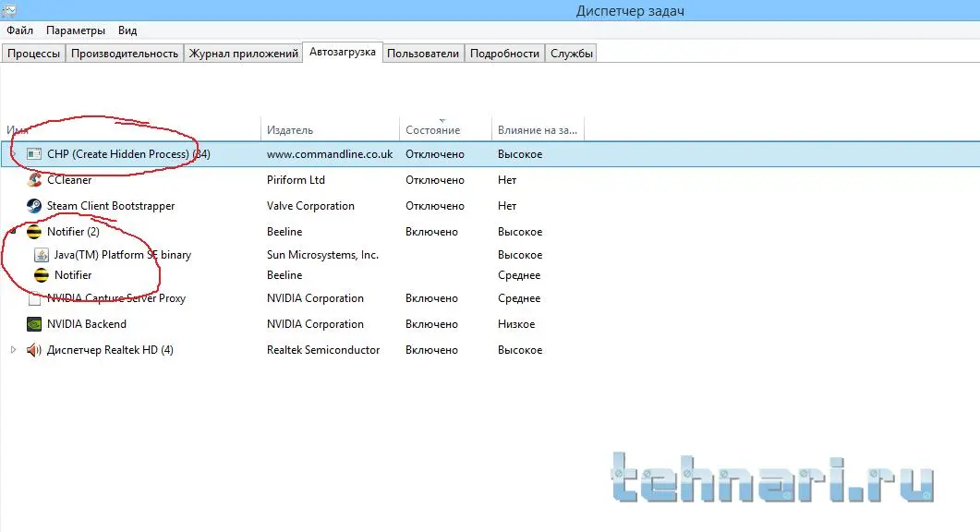
Task: Switch to the Подробности tab
Action: pos(504,54)
